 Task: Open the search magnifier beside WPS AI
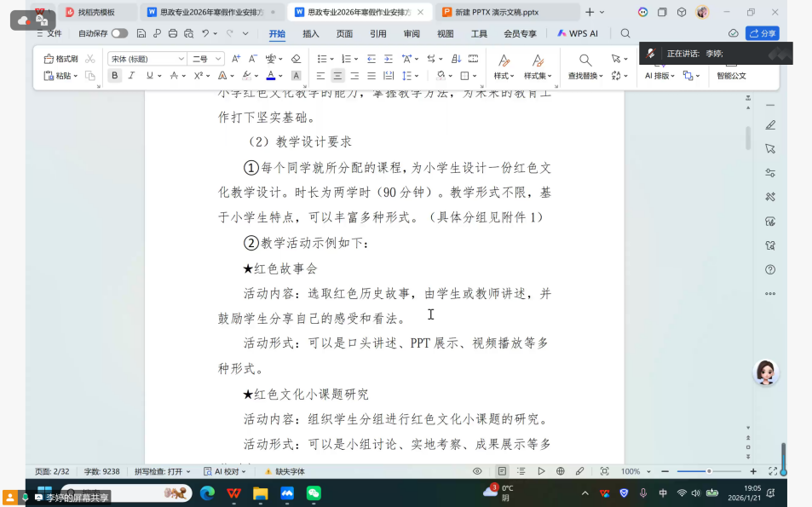click(625, 33)
